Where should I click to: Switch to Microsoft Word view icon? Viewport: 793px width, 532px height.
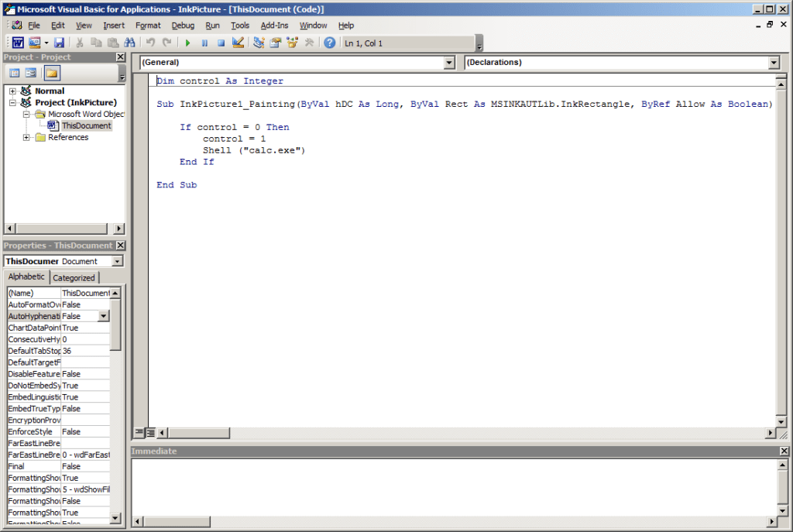pos(18,43)
